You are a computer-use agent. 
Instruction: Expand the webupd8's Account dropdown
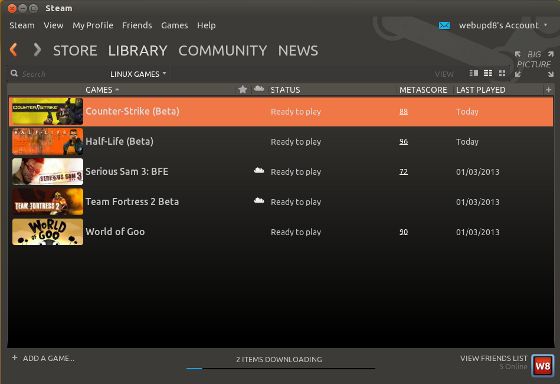(x=503, y=25)
